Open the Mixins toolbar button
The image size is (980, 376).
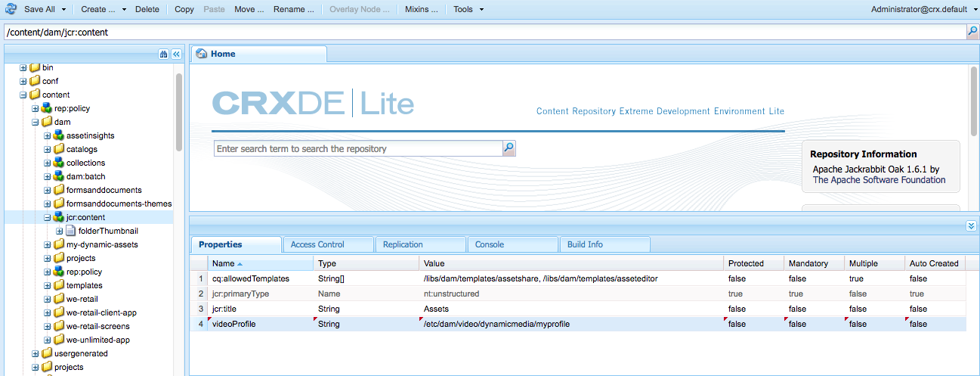tap(422, 9)
